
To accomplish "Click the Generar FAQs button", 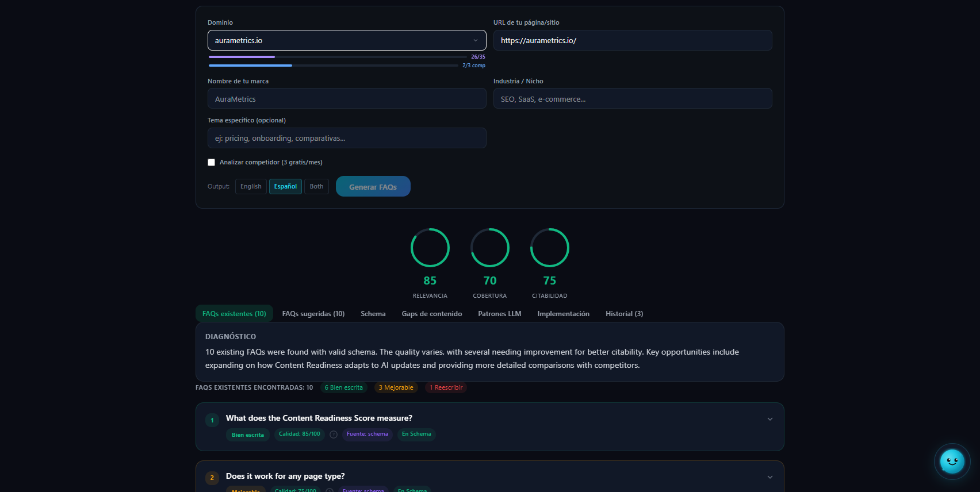I will pos(373,186).
